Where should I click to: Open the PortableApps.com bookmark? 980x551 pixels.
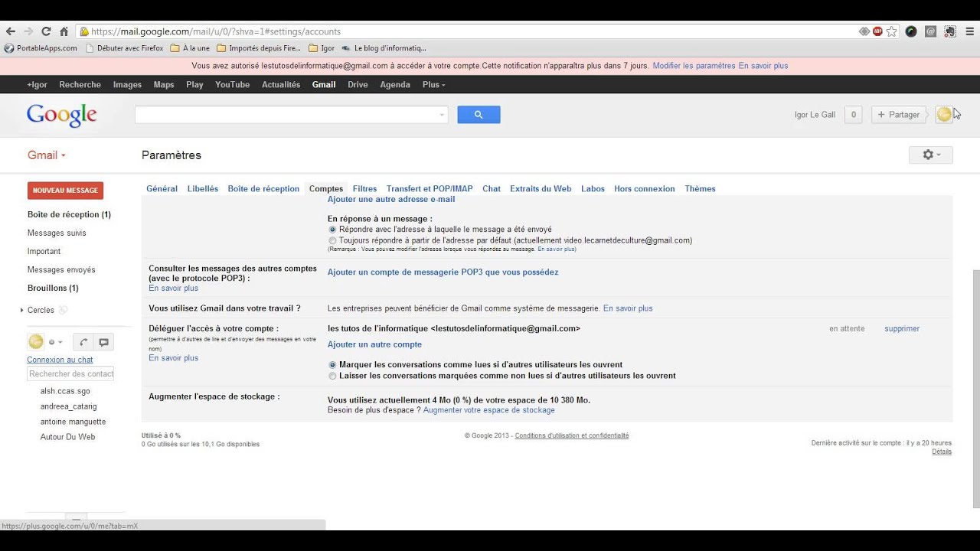41,48
